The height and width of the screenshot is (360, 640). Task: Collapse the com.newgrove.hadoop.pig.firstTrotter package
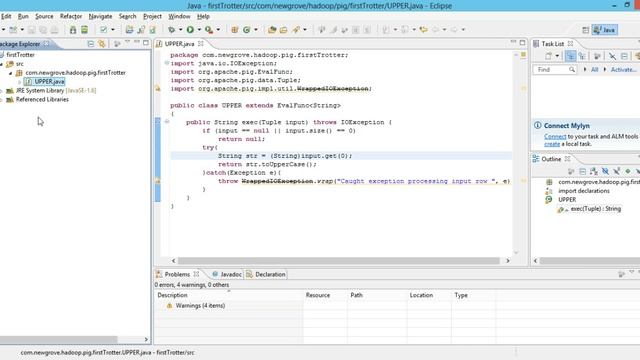(10, 73)
